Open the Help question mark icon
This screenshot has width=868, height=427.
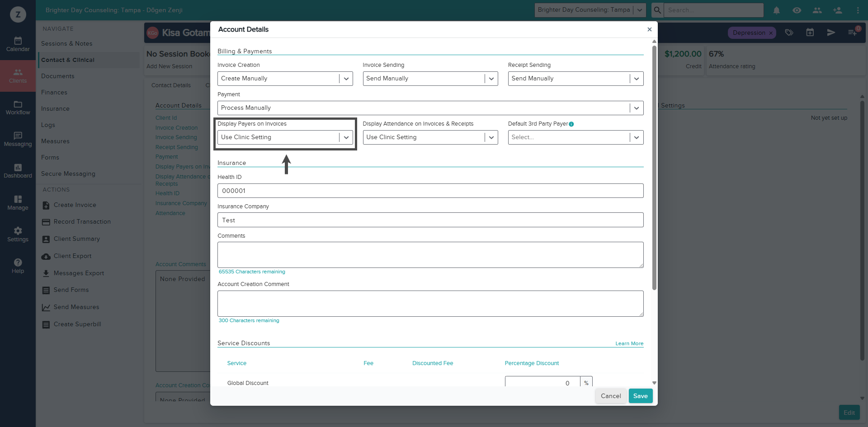point(18,266)
